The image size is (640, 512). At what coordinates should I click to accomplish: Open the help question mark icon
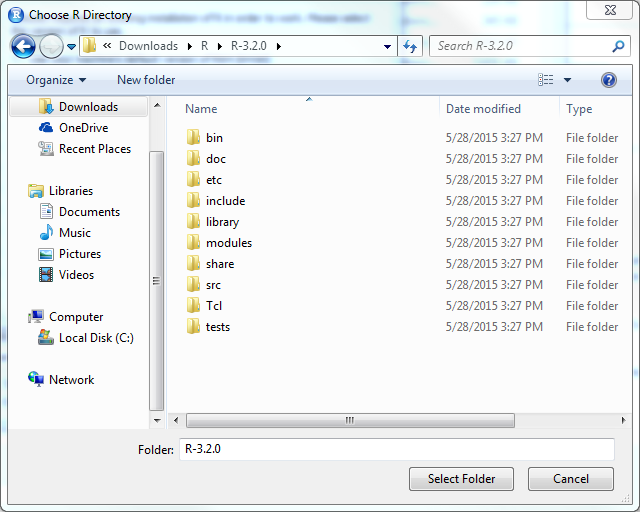[608, 80]
